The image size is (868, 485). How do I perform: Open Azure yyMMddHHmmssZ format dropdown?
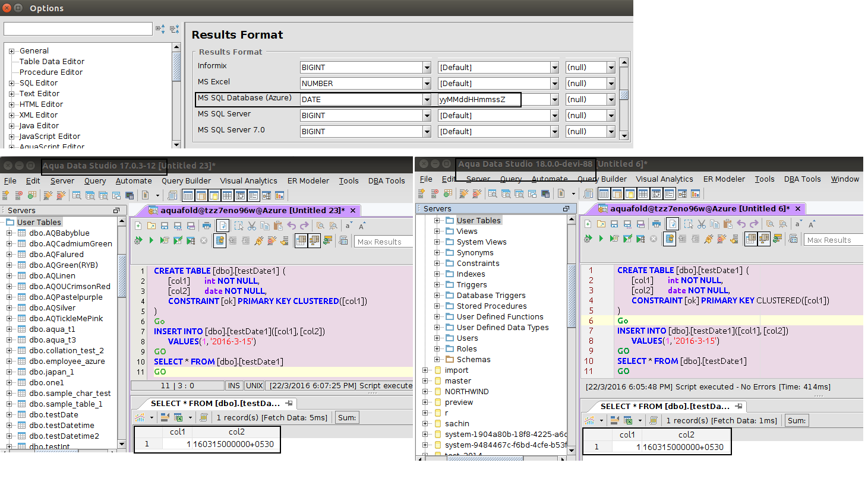click(554, 100)
